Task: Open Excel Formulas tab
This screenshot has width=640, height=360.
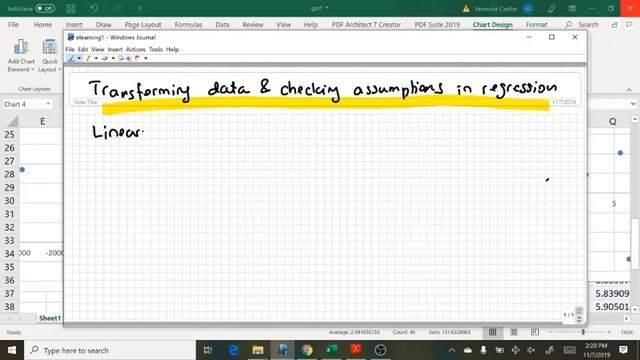Action: (188, 24)
